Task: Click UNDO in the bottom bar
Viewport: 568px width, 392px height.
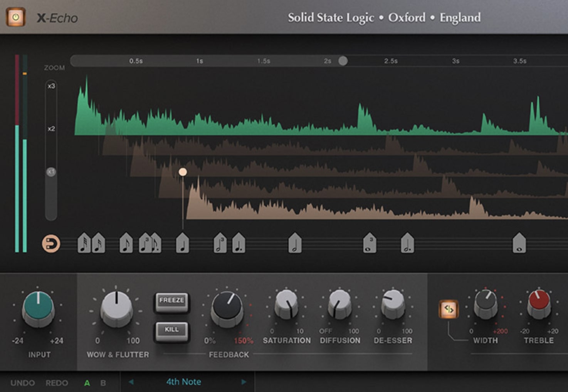Action: (22, 383)
